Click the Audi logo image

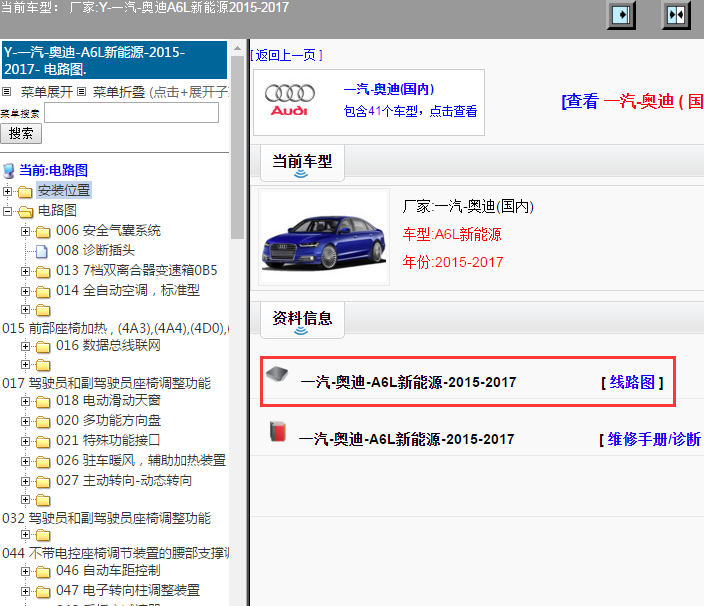pyautogui.click(x=290, y=100)
